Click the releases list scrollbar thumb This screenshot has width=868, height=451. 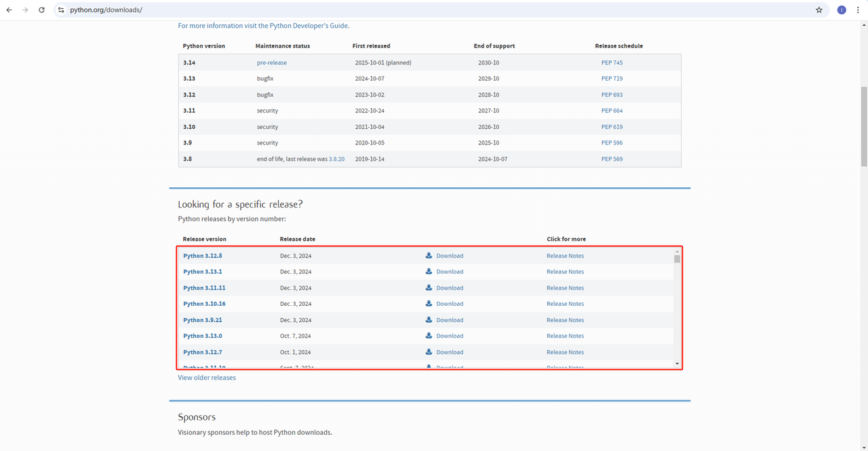coord(677,259)
